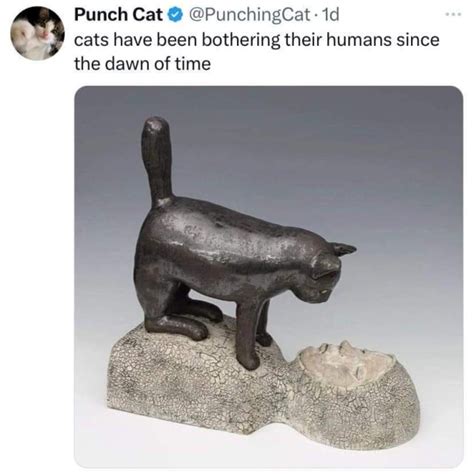Click the cat statue's head
The width and height of the screenshot is (474, 474).
pos(328,275)
